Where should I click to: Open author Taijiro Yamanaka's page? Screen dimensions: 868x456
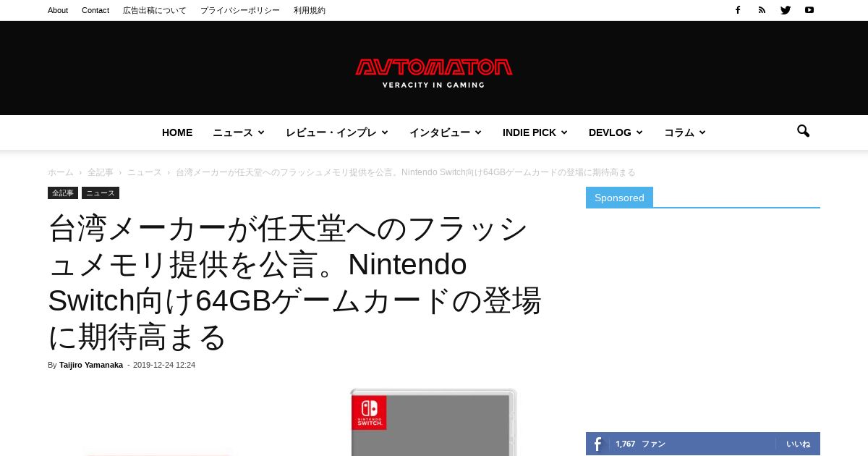91,365
